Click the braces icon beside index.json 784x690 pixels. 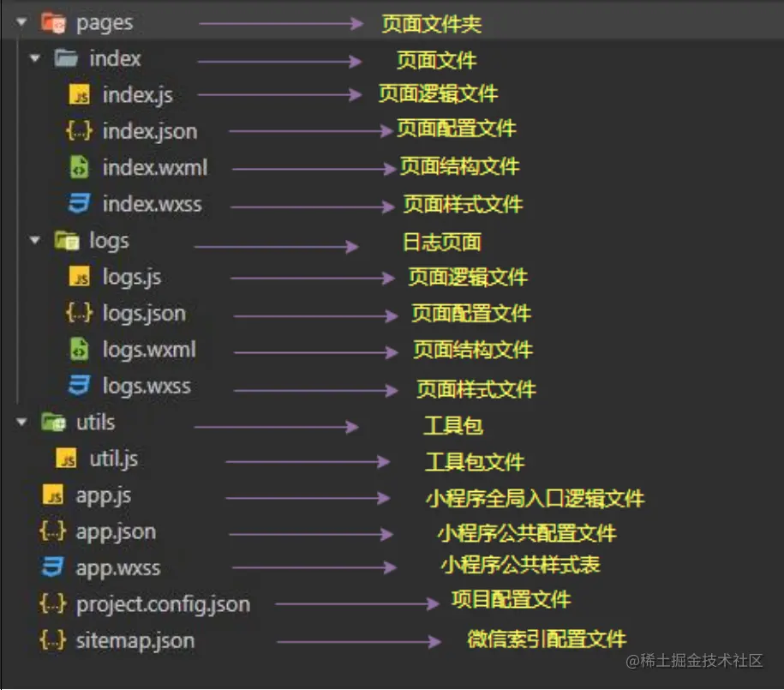pyautogui.click(x=79, y=131)
